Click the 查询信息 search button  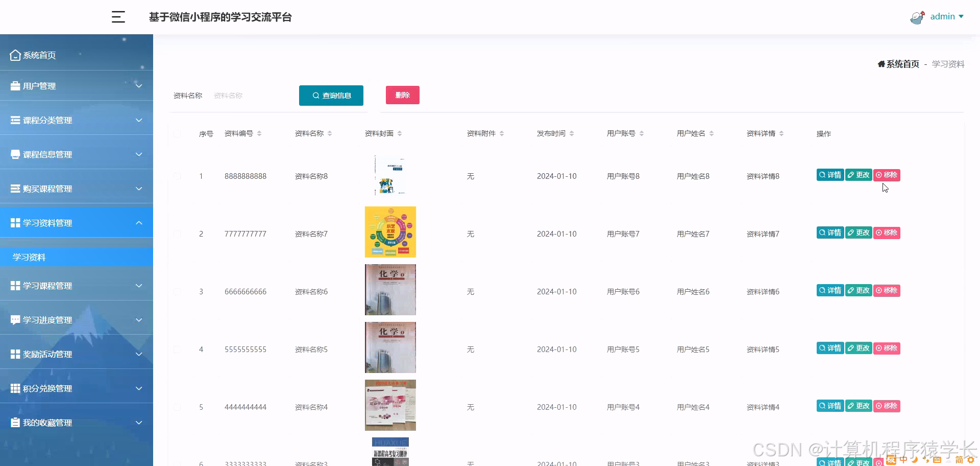click(x=331, y=95)
